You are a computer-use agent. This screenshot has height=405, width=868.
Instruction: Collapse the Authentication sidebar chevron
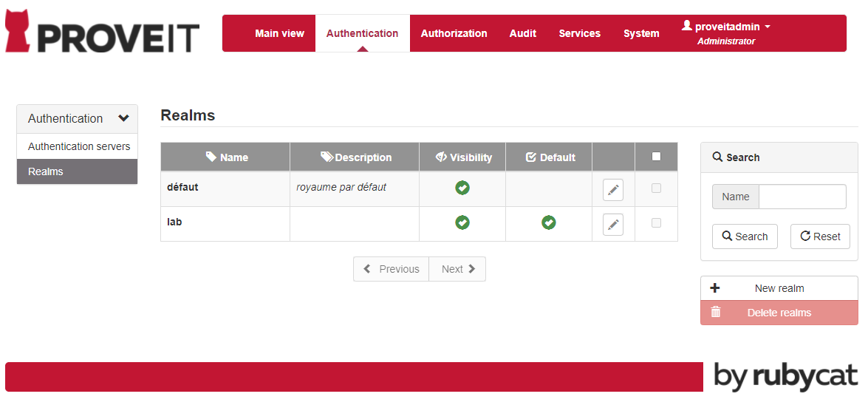[123, 118]
